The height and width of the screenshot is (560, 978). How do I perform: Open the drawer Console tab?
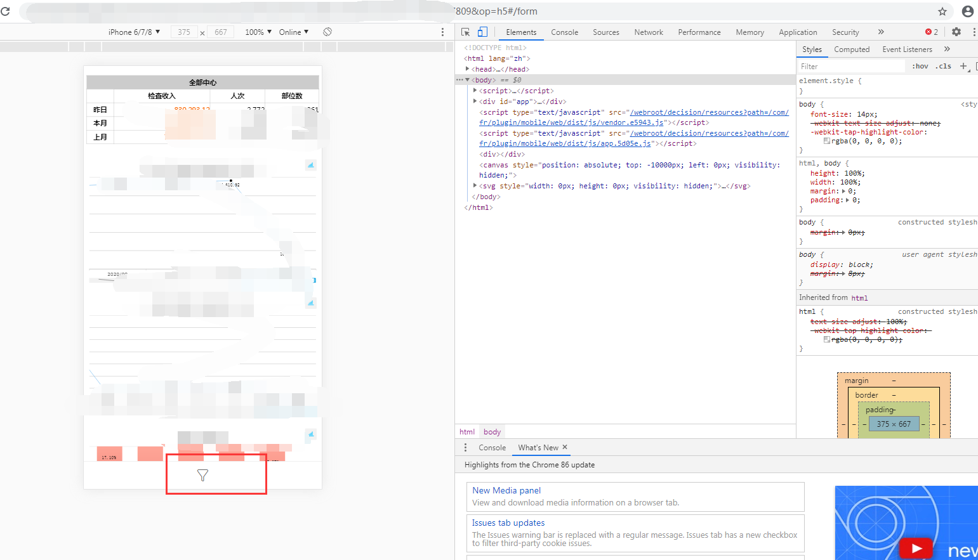[x=492, y=448]
